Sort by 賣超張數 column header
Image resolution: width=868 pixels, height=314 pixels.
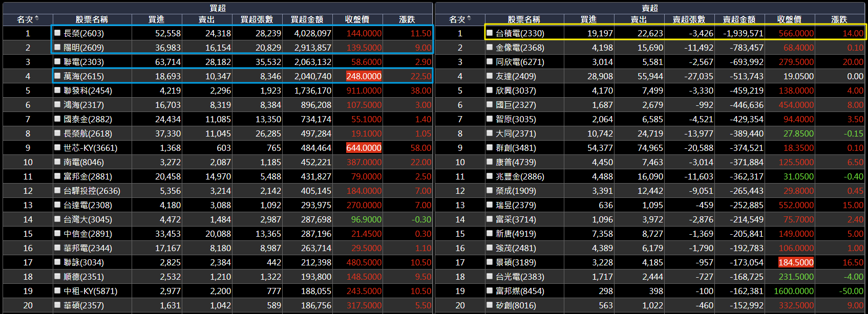[689, 19]
